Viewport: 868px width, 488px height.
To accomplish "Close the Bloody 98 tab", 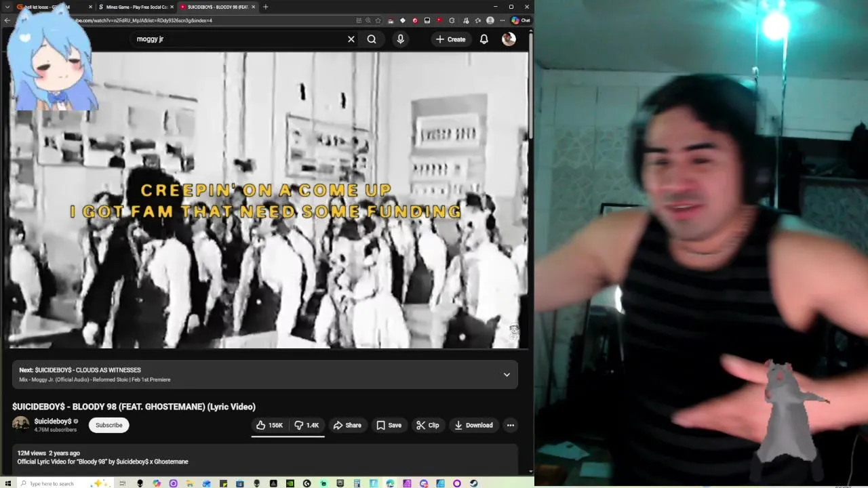I will click(x=254, y=7).
